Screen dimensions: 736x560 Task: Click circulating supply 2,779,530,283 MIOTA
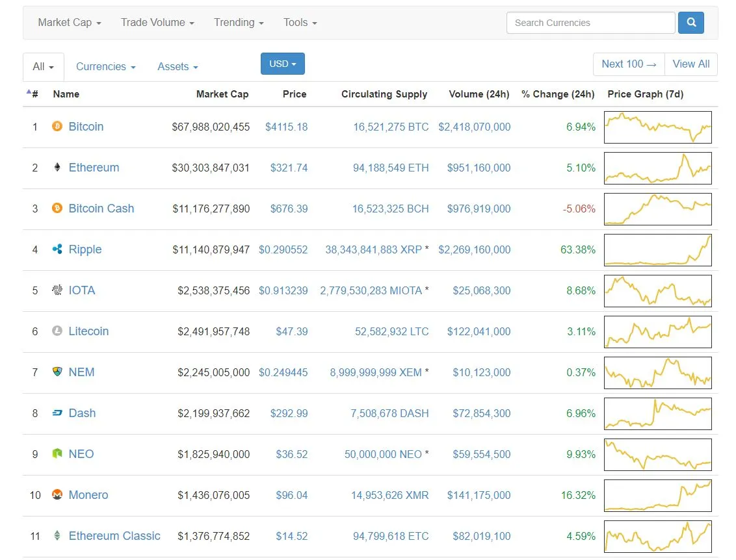[x=371, y=290]
